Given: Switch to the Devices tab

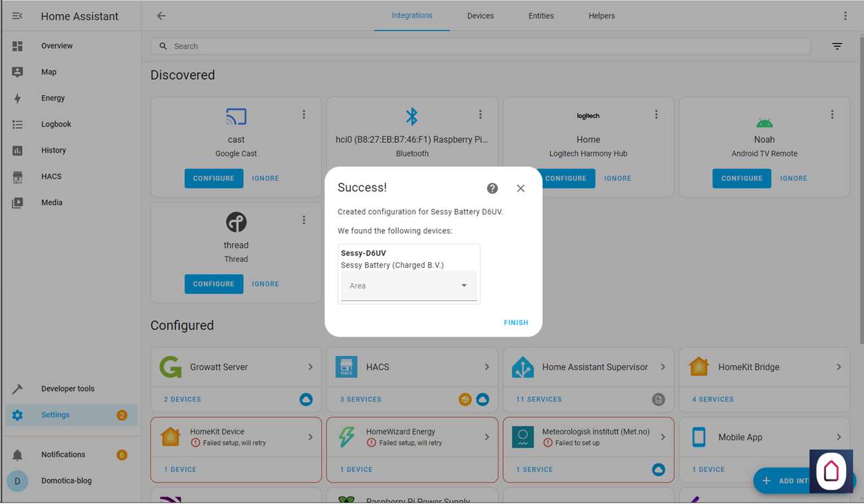Looking at the screenshot, I should pyautogui.click(x=480, y=16).
